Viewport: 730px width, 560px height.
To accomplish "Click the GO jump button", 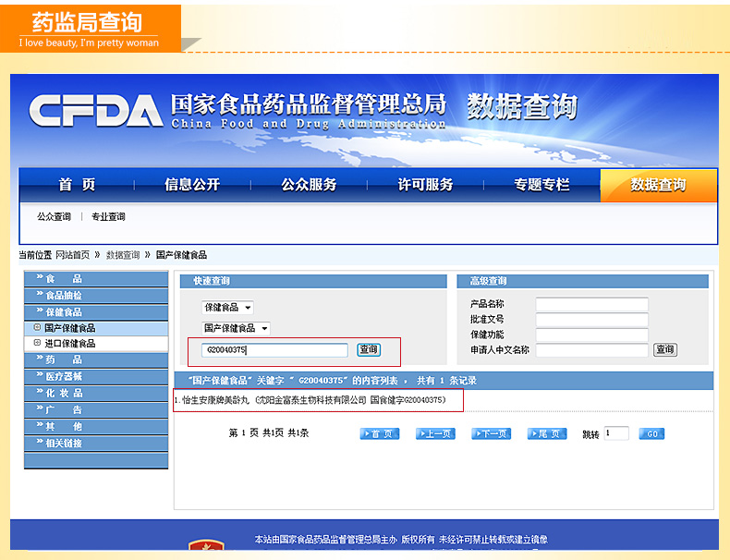I will pyautogui.click(x=651, y=433).
